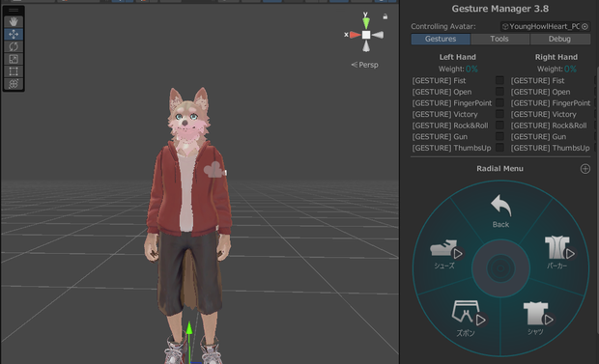
Task: Open the シューズ shoes submenu
Action: click(446, 254)
